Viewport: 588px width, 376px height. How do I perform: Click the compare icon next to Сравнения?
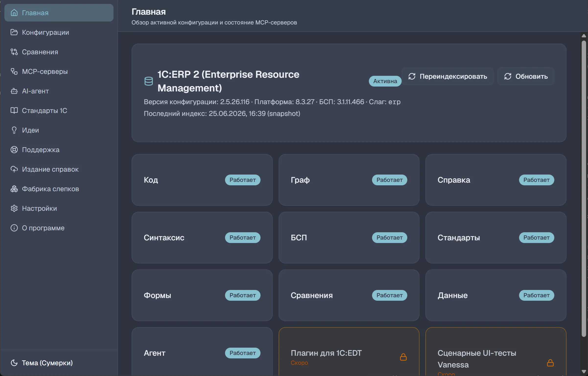tap(14, 52)
